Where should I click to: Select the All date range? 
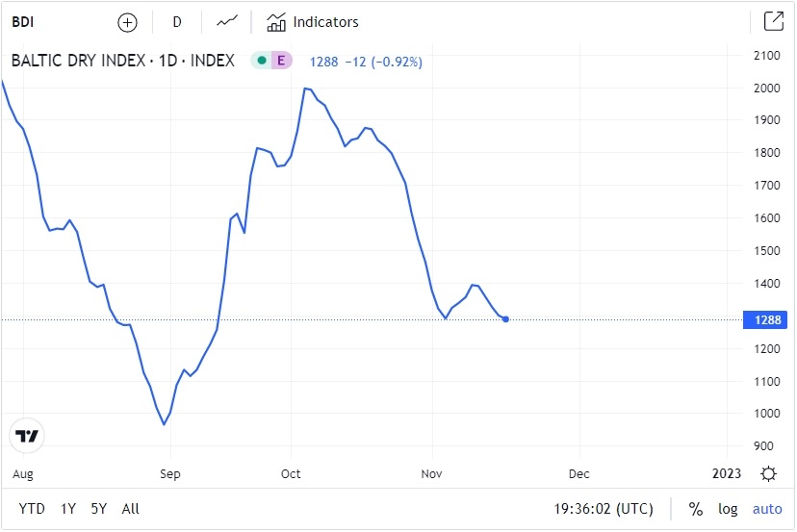(131, 509)
